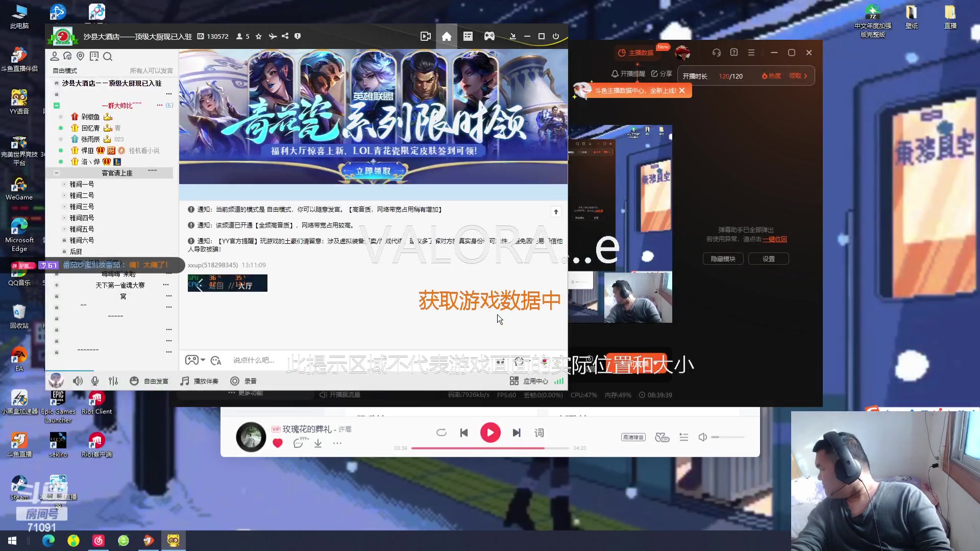Open YY audio mixer settings icon
980x551 pixels.
click(113, 381)
